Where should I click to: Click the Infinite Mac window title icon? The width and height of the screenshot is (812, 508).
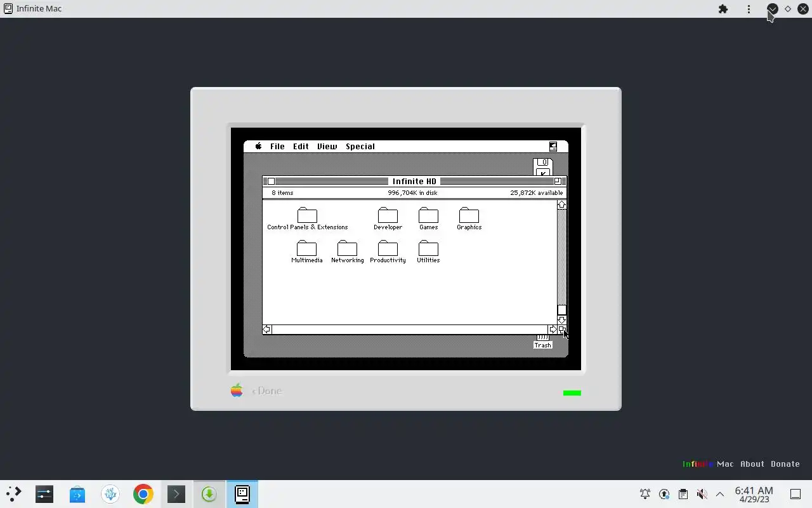(x=8, y=9)
